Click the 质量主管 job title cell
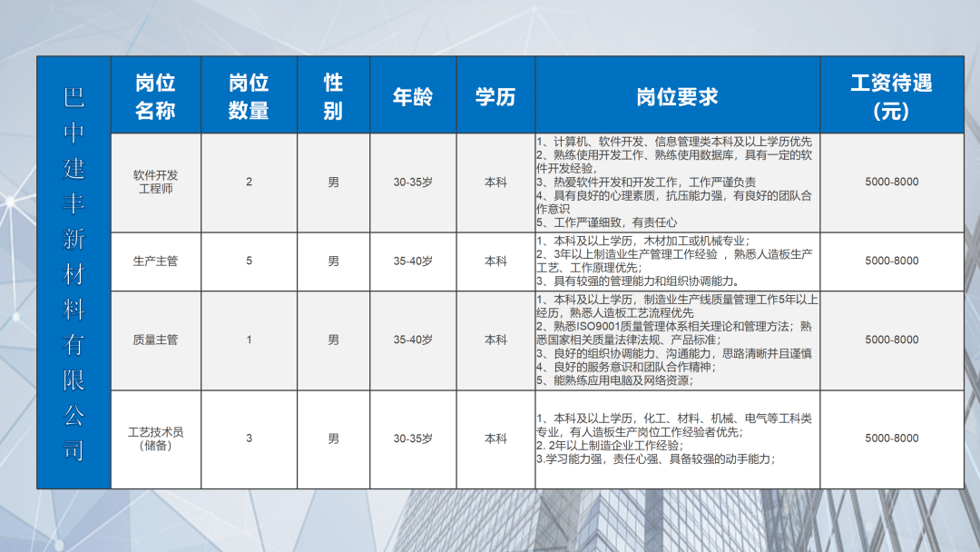The height and width of the screenshot is (552, 980). tap(156, 340)
